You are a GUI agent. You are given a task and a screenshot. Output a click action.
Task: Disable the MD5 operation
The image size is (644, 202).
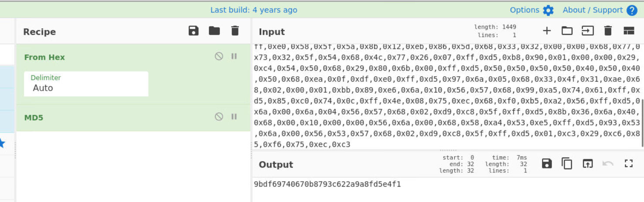click(219, 117)
